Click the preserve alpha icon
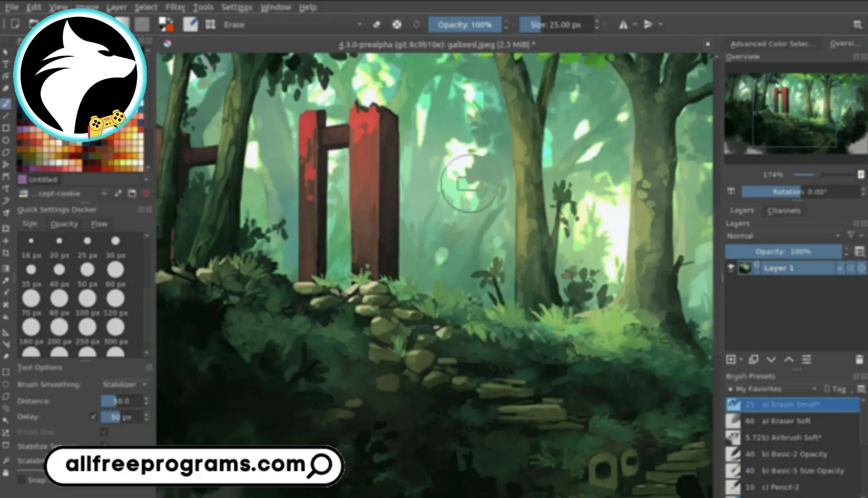The width and height of the screenshot is (868, 498). click(397, 25)
